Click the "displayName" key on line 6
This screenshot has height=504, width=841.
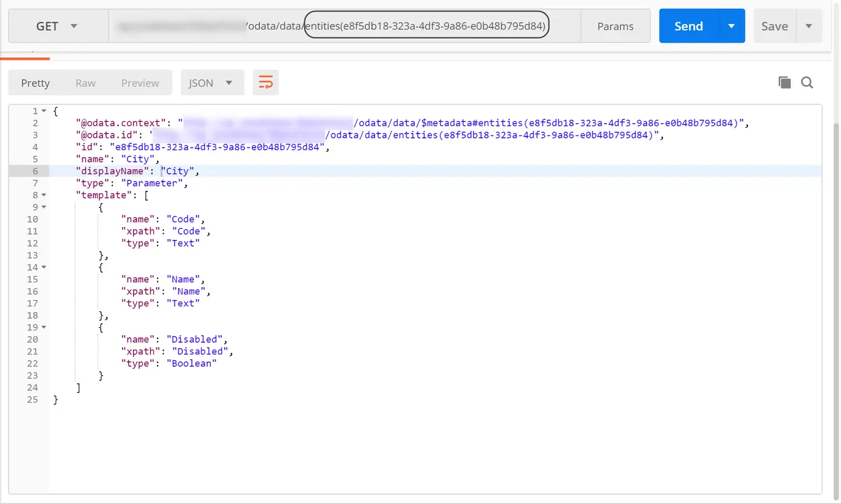113,171
